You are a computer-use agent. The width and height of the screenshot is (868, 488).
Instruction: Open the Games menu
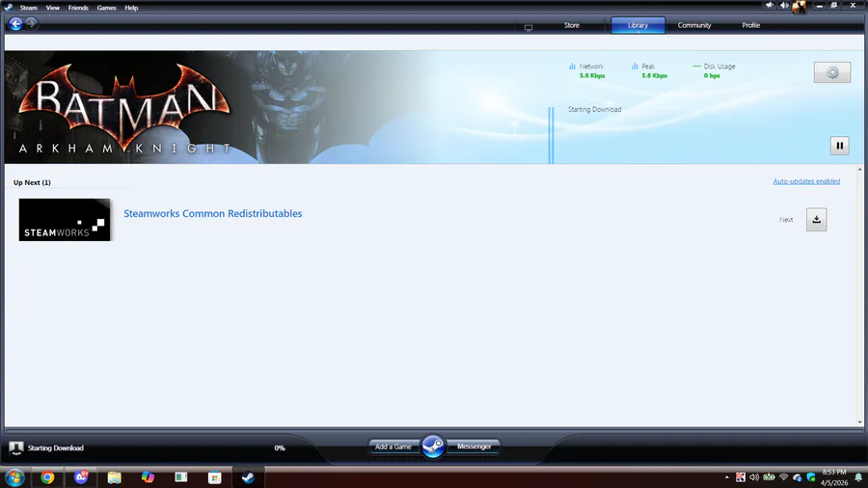coord(106,8)
